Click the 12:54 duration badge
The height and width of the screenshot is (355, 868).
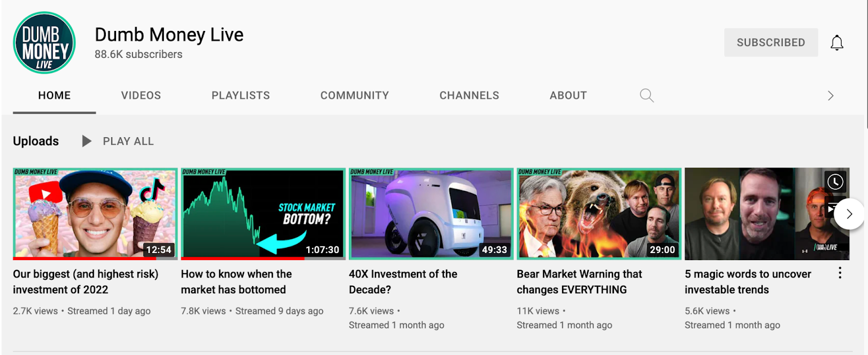[158, 250]
